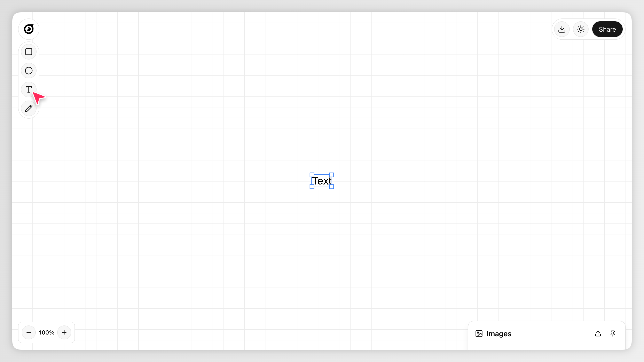Toggle light/dark theme sun icon
This screenshot has width=644, height=362.
(x=581, y=29)
